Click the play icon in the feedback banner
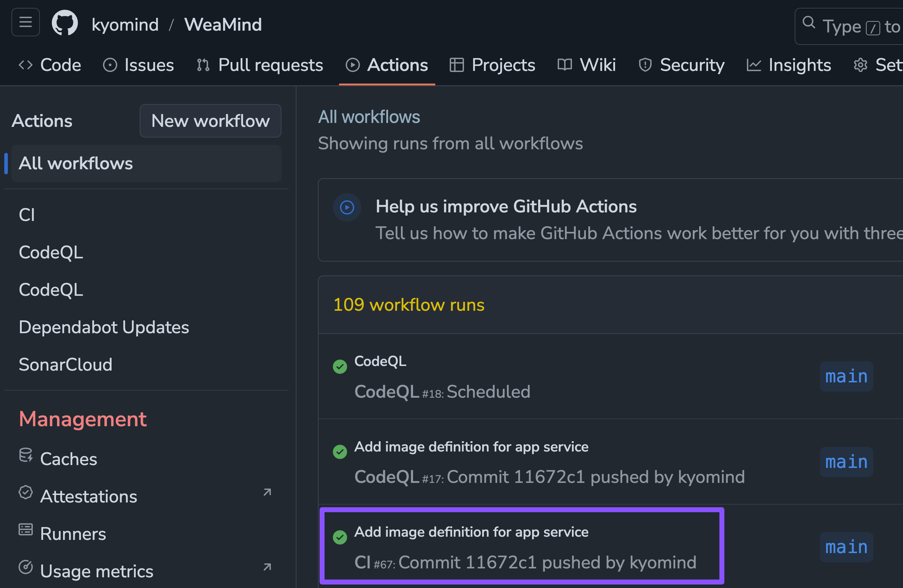 pyautogui.click(x=347, y=207)
